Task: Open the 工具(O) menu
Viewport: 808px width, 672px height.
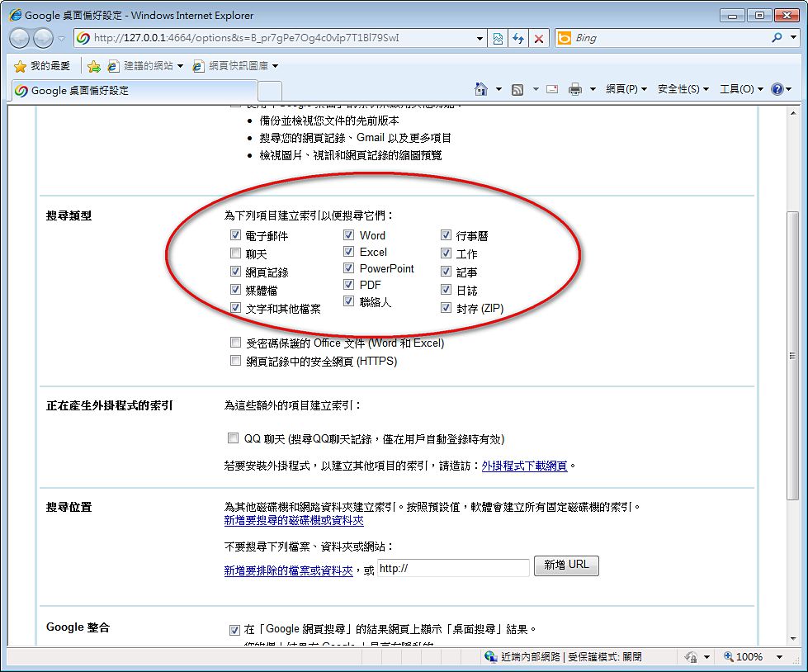Action: click(x=741, y=89)
